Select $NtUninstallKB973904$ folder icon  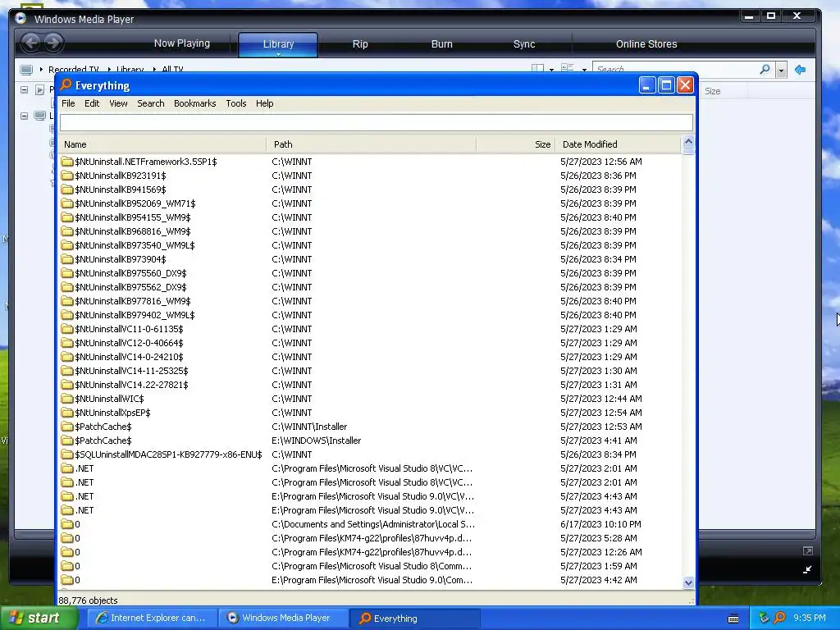coord(67,258)
